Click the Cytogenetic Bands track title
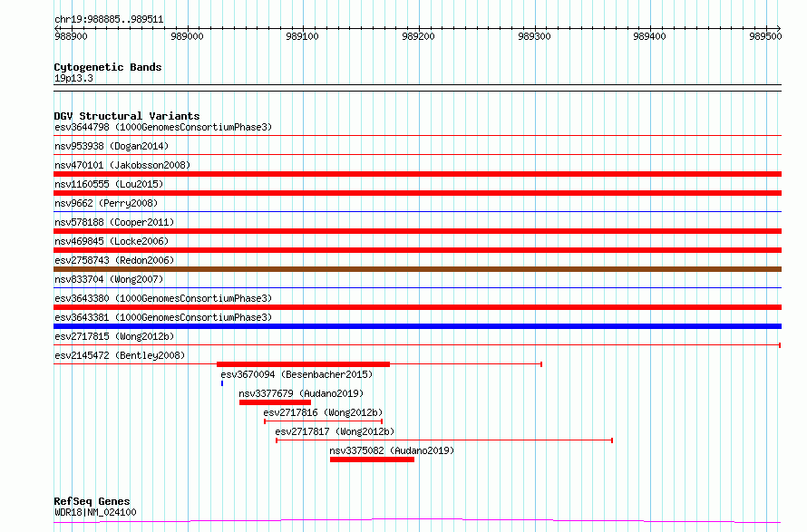Viewport: 807px width, 532px height. 108,67
